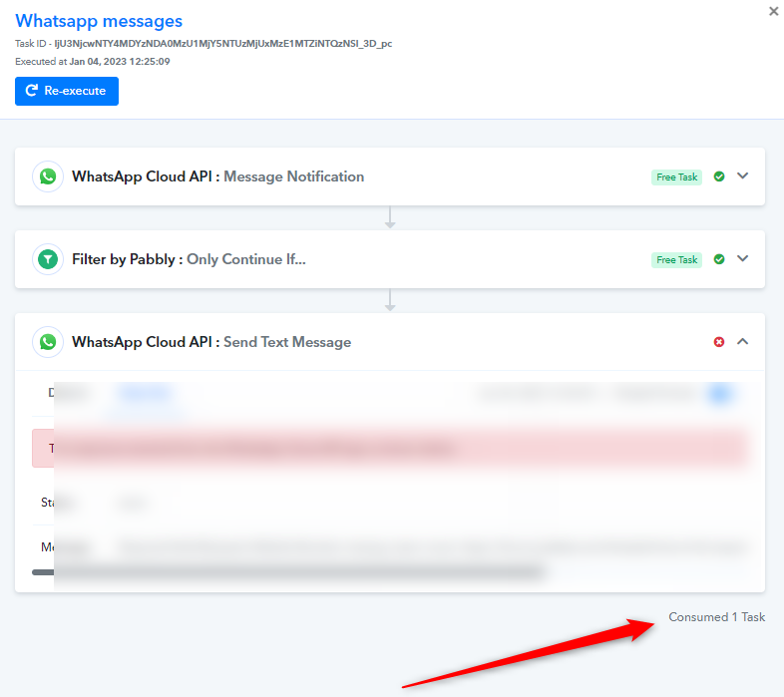Click 'WhatsApp Cloud API : Send Text Message' heading

tap(211, 342)
